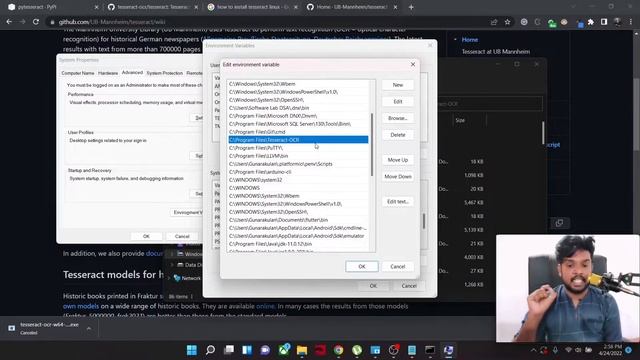Click Cancel in System Properties window
This screenshot has height=360, width=640.
[x=182, y=236]
